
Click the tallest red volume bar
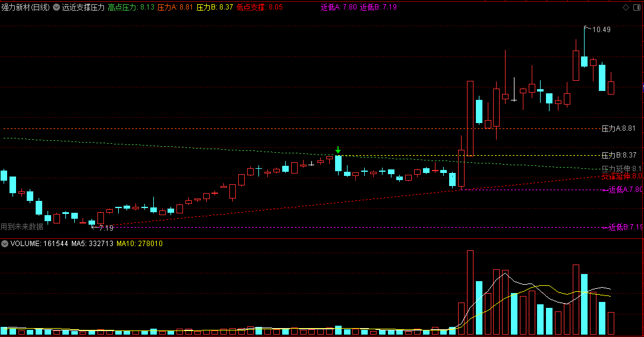(x=471, y=292)
